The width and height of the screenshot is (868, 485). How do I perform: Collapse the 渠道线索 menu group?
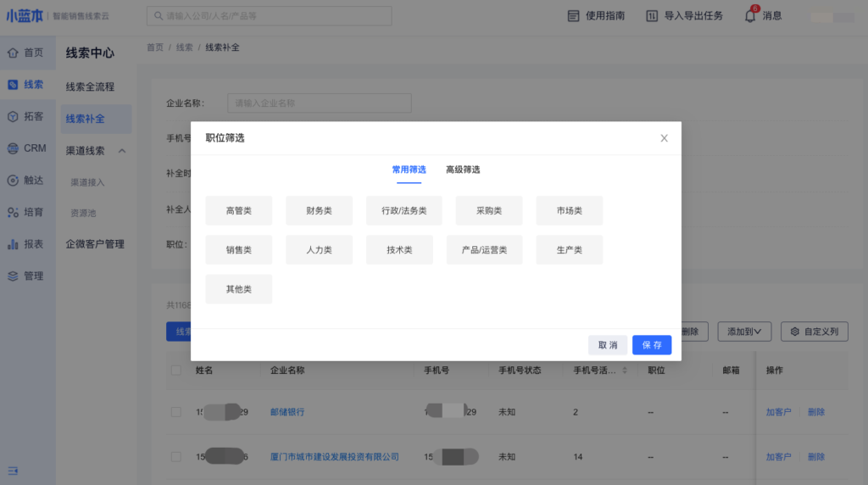pyautogui.click(x=122, y=151)
